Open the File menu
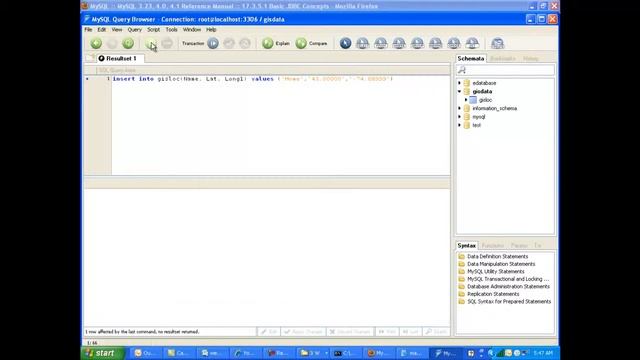 click(88, 30)
